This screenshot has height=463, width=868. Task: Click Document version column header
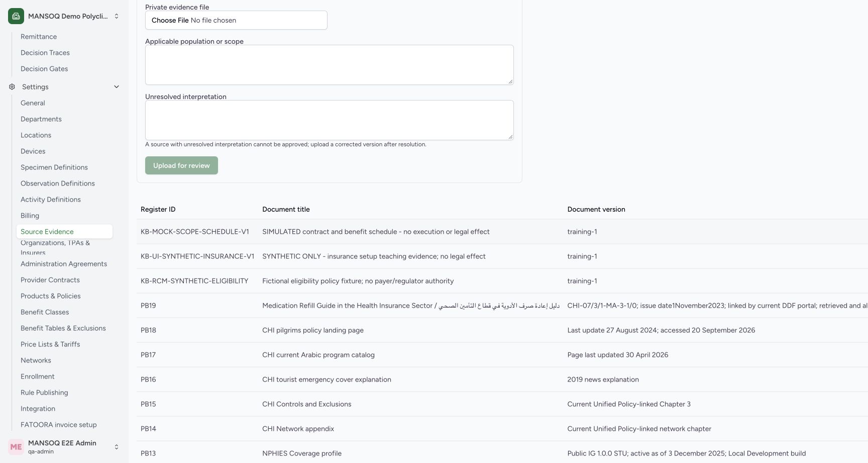point(596,210)
